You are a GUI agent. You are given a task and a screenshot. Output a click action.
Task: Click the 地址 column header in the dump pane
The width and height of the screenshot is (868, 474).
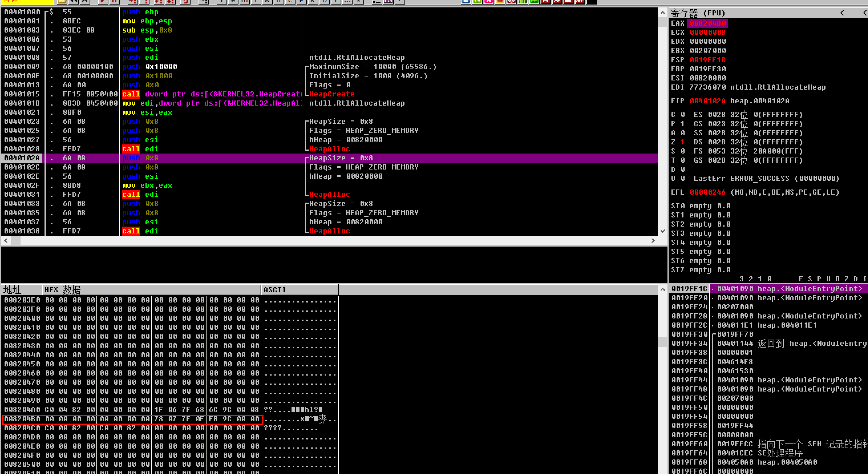[22, 290]
